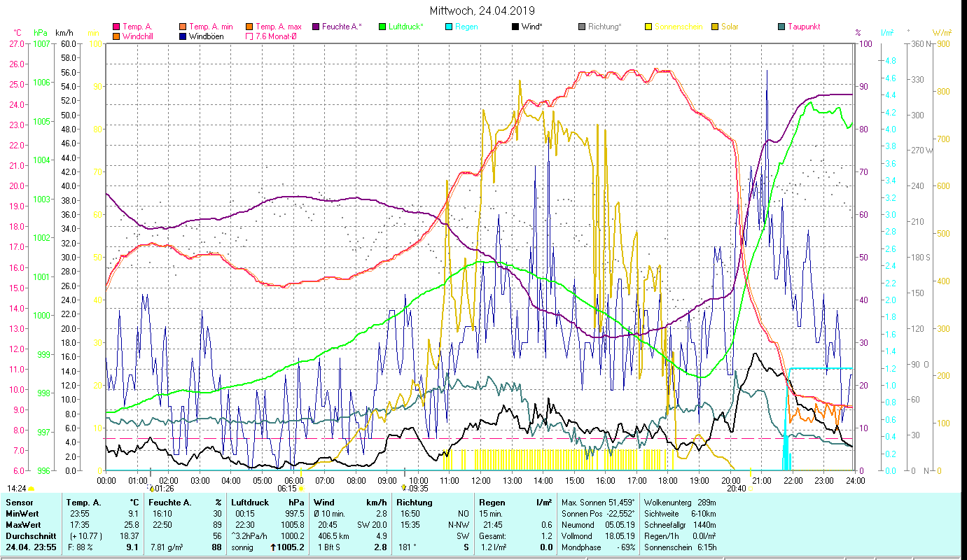Viewport: 967px width, 560px height.
Task: Click the cyan Regen legend square
Action: pos(448,27)
